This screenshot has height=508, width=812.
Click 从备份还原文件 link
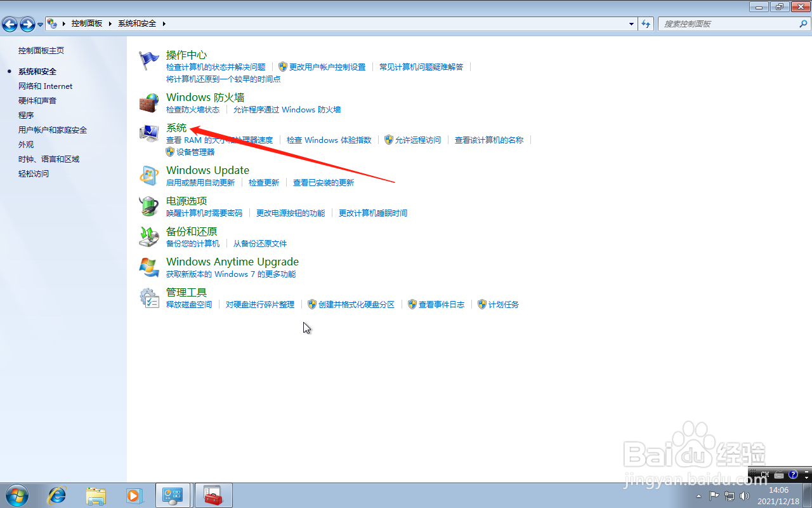[260, 244]
